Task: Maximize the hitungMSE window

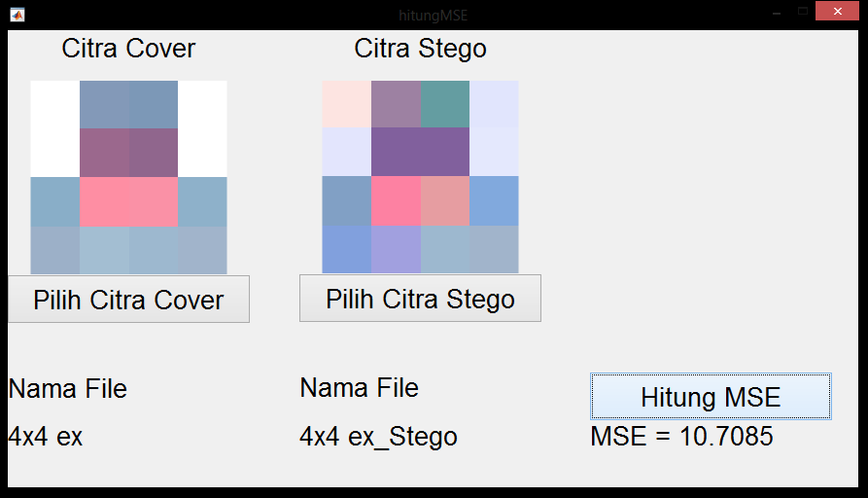Action: point(802,14)
